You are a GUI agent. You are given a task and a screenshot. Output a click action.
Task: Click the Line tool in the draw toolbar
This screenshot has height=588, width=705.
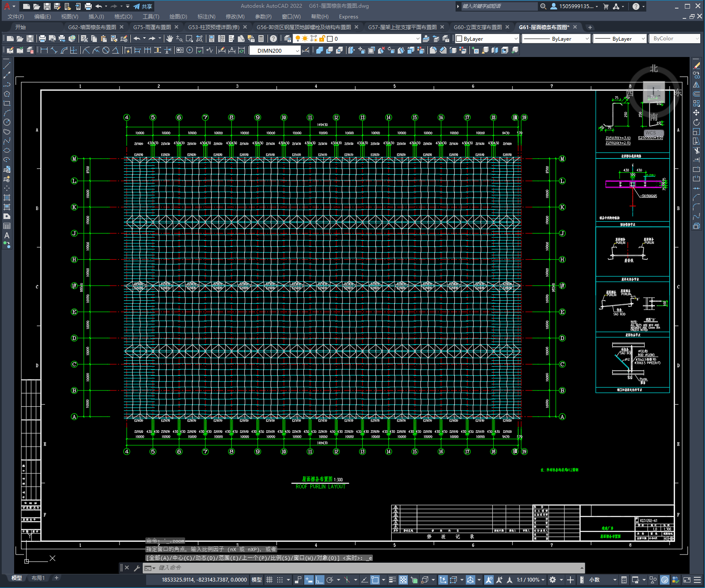pos(7,66)
